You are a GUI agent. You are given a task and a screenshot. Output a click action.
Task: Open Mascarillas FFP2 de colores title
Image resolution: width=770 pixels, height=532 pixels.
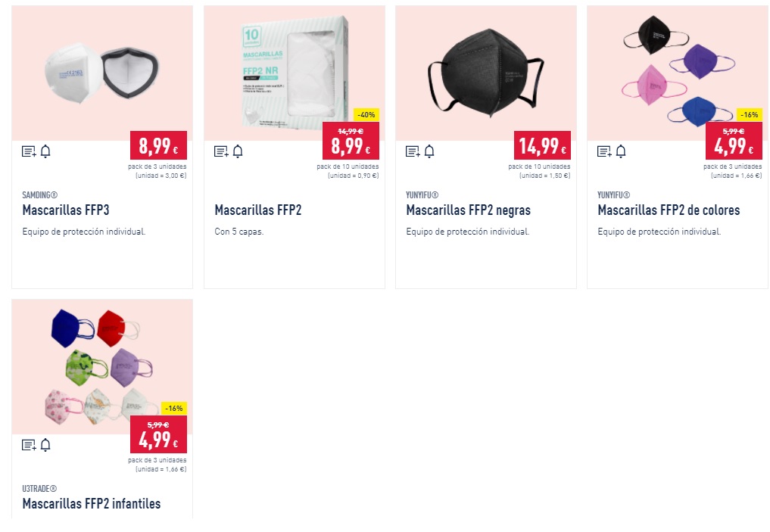669,210
